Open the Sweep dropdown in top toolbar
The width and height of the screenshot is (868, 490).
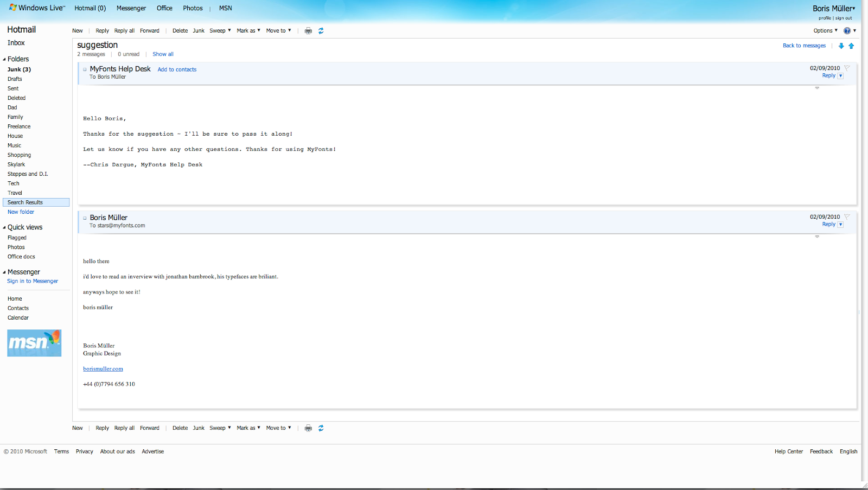[220, 31]
